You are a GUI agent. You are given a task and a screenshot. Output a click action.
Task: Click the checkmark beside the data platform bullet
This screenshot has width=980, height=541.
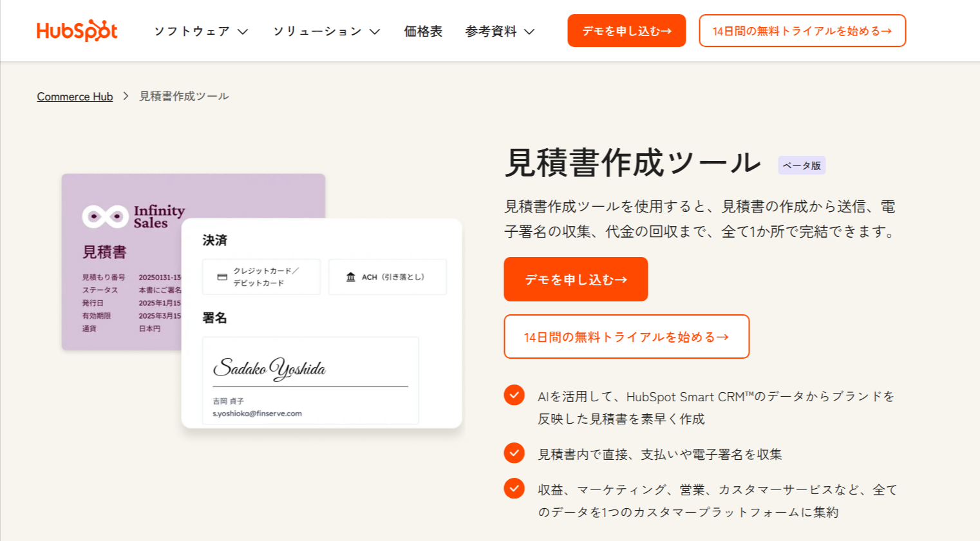coord(514,488)
